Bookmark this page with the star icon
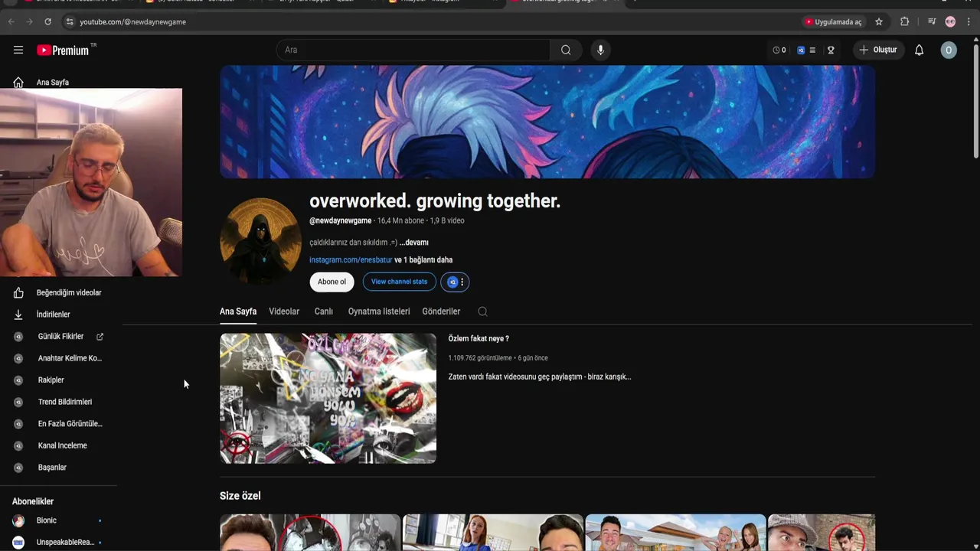980x551 pixels. tap(879, 21)
